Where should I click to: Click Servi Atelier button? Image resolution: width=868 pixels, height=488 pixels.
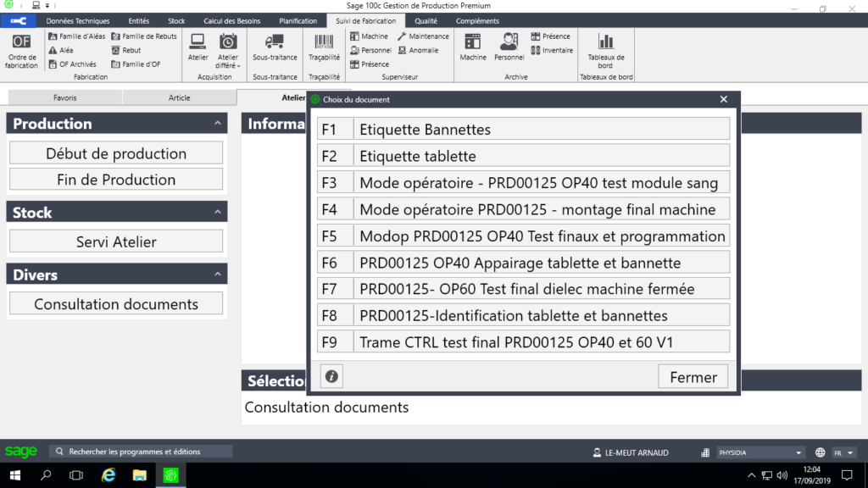point(116,241)
